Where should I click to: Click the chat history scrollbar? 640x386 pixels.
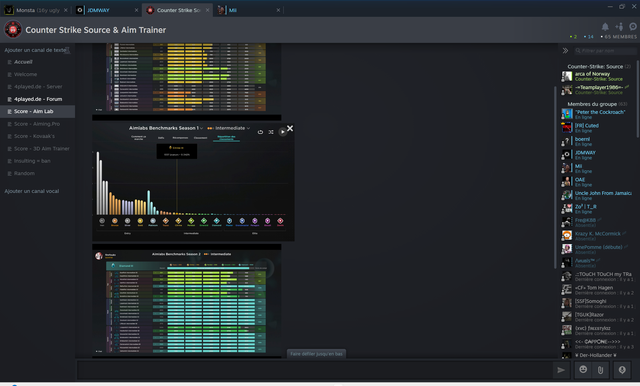pos(555,177)
